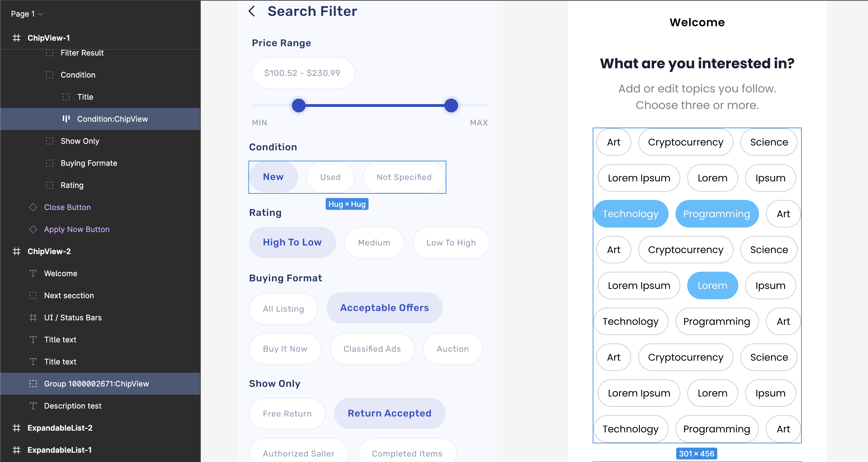Click the frame icon next to ChipView-1
This screenshot has width=868, height=462.
[17, 38]
